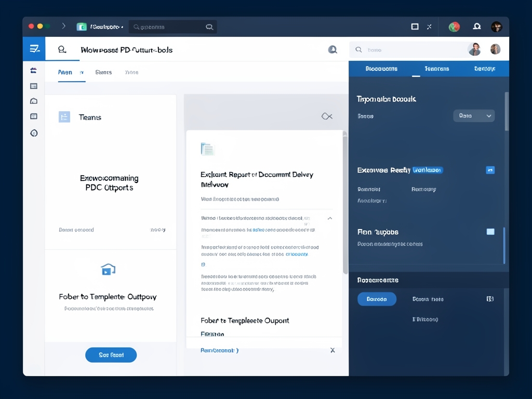Open the first tab in dark right panel
532x399 pixels.
point(381,69)
